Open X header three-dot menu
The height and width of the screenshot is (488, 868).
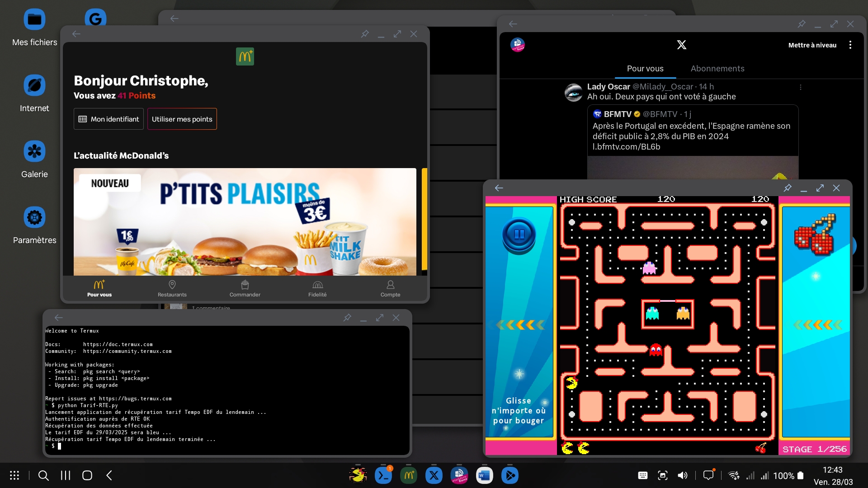[x=850, y=45]
